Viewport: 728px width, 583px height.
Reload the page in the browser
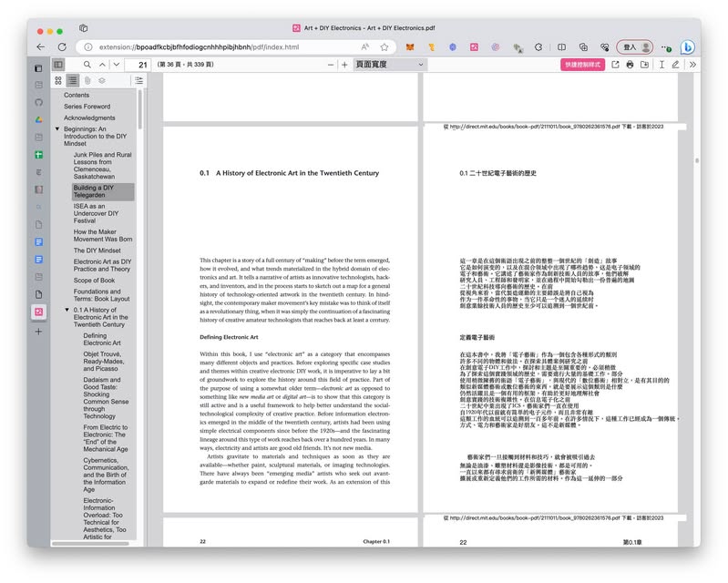62,46
